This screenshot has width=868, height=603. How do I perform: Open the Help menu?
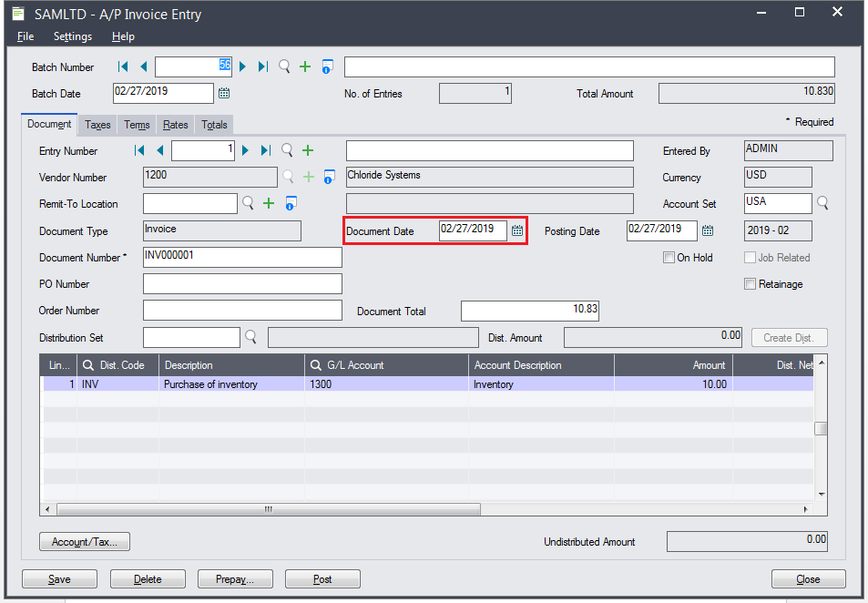[x=123, y=36]
